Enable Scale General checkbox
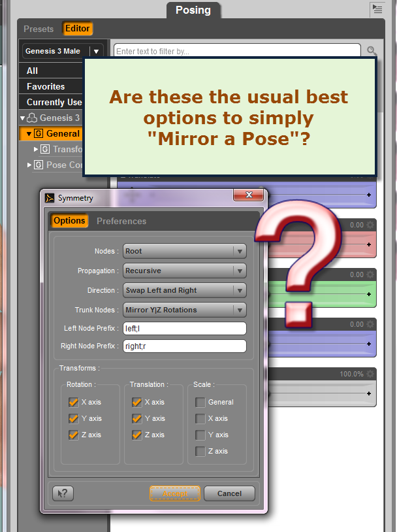Image resolution: width=397 pixels, height=532 pixels. [200, 402]
